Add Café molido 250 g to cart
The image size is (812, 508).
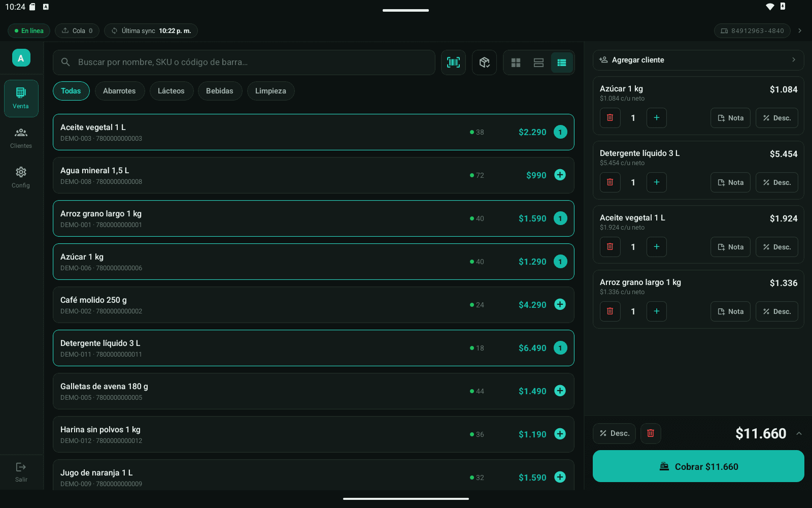[560, 304]
